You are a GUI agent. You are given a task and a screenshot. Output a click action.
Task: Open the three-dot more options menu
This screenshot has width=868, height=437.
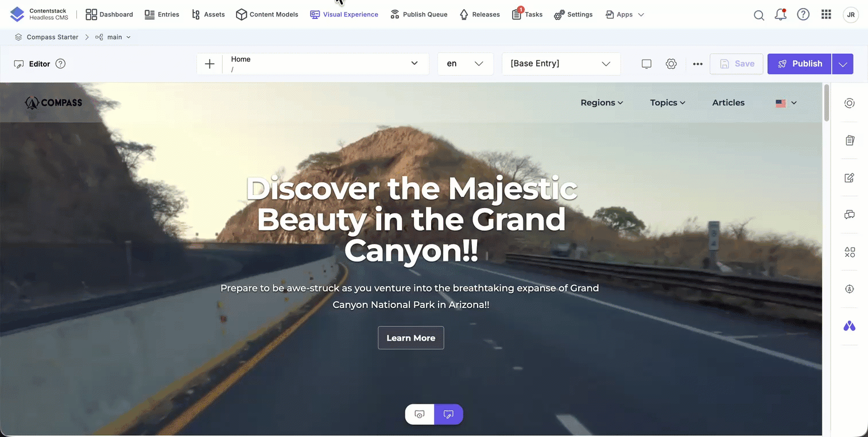coord(697,64)
